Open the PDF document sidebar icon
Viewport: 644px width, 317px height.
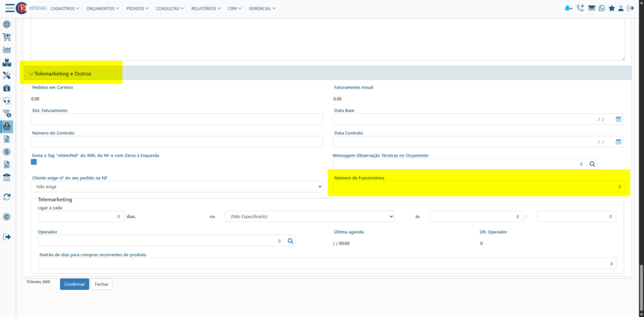tap(6, 165)
